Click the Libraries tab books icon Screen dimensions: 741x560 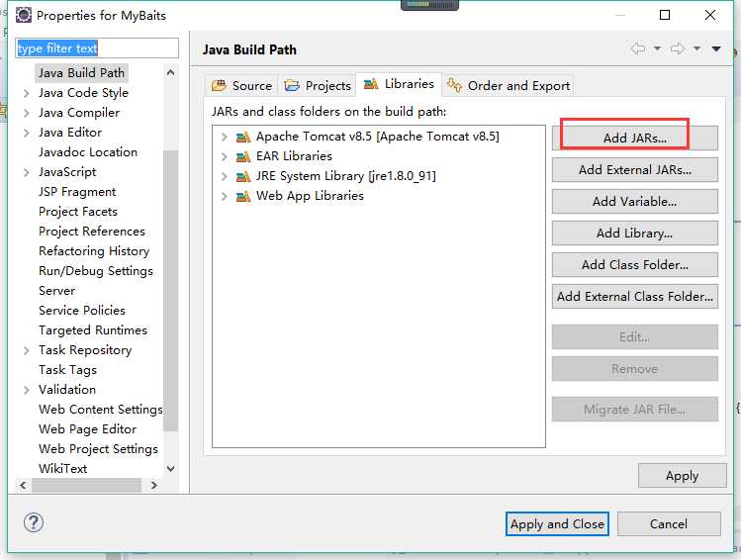[x=371, y=84]
